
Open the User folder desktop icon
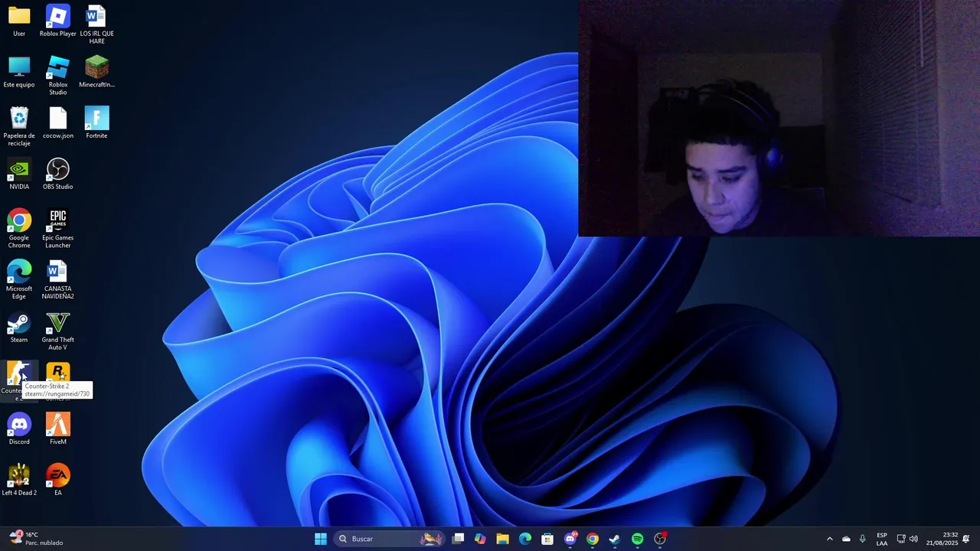[x=19, y=21]
